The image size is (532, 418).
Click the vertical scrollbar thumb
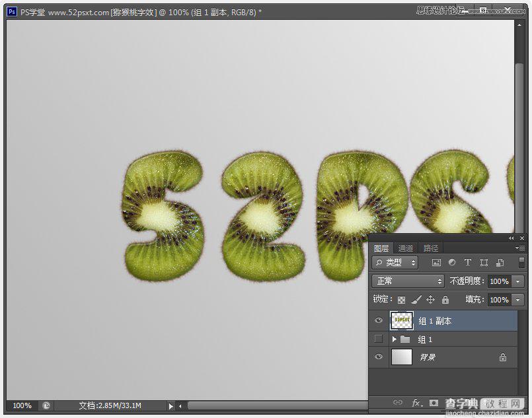point(519,147)
